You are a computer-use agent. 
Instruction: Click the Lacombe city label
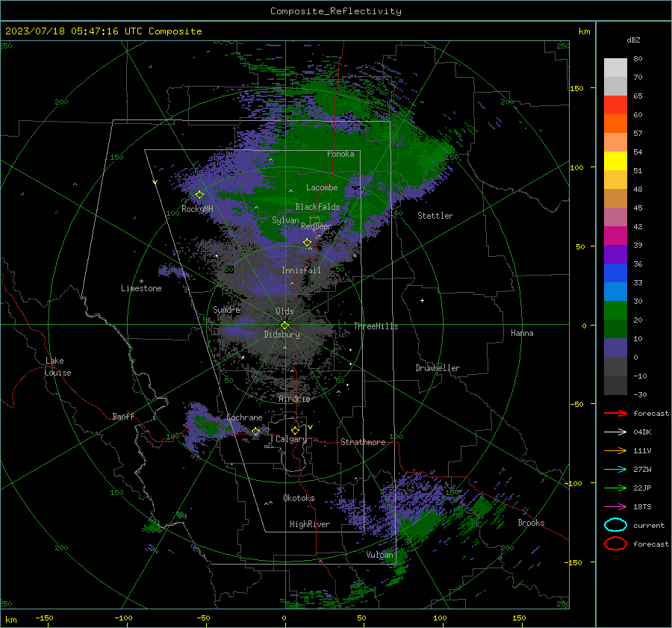tap(322, 187)
